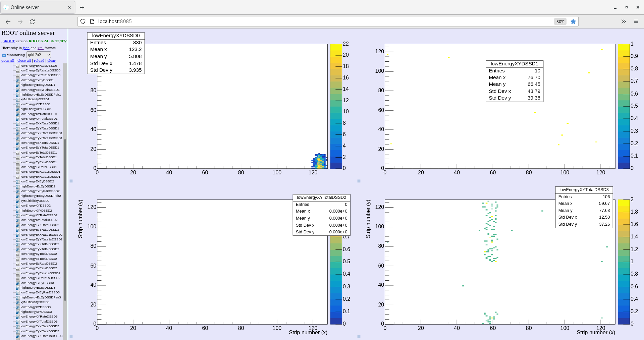Click the icon beside lowEnergyExEyDSSD3
The image size is (644, 340).
[17, 283]
